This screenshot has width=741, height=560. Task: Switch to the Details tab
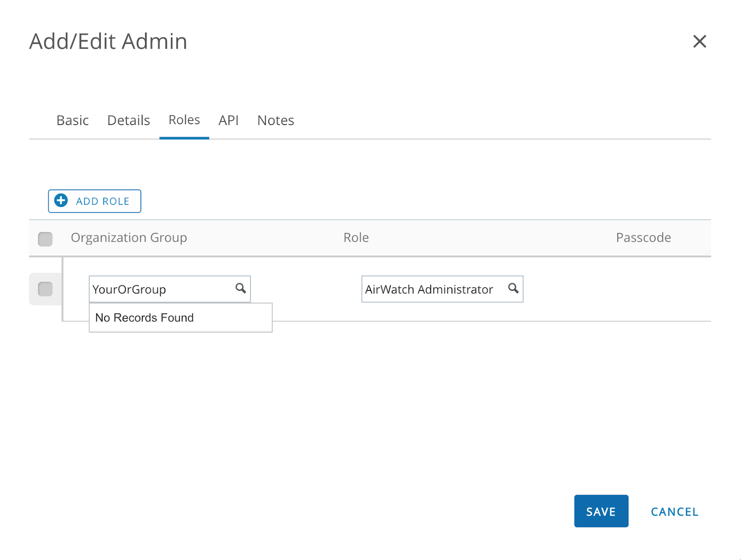128,120
